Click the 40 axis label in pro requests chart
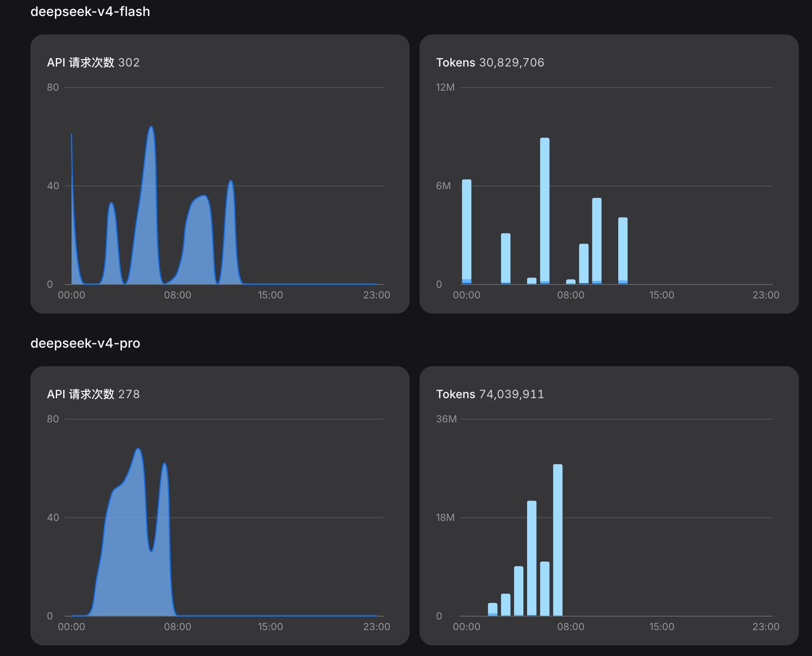Image resolution: width=812 pixels, height=656 pixels. (53, 518)
